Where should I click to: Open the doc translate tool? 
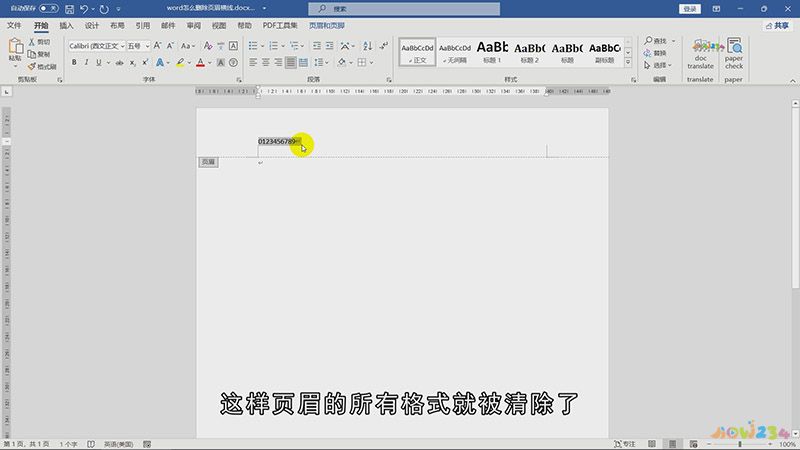coord(701,54)
